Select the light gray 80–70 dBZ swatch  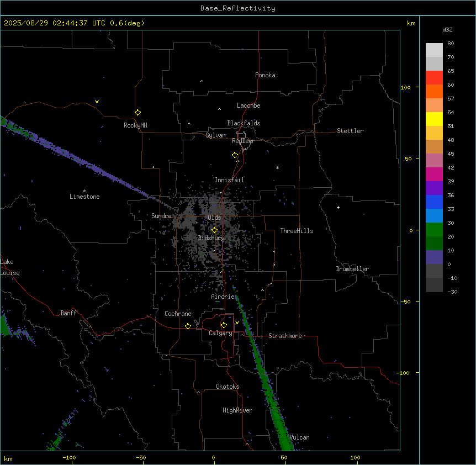[x=434, y=50]
